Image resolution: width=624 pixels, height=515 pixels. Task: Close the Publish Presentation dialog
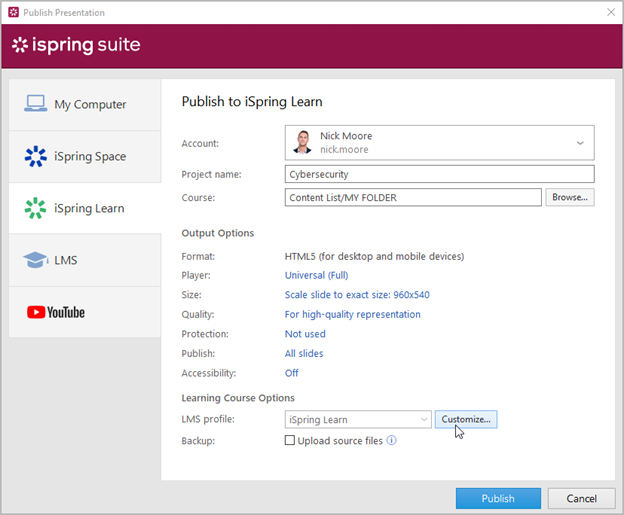611,12
